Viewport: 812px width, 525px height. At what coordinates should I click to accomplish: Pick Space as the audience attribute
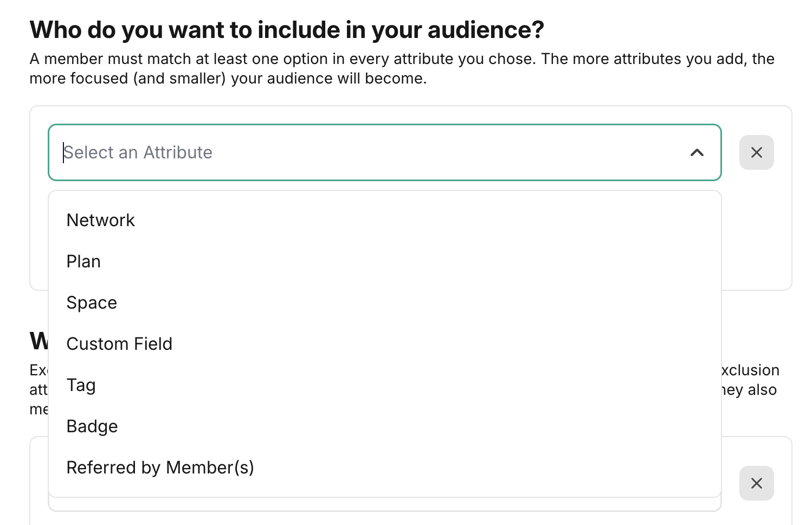[92, 303]
